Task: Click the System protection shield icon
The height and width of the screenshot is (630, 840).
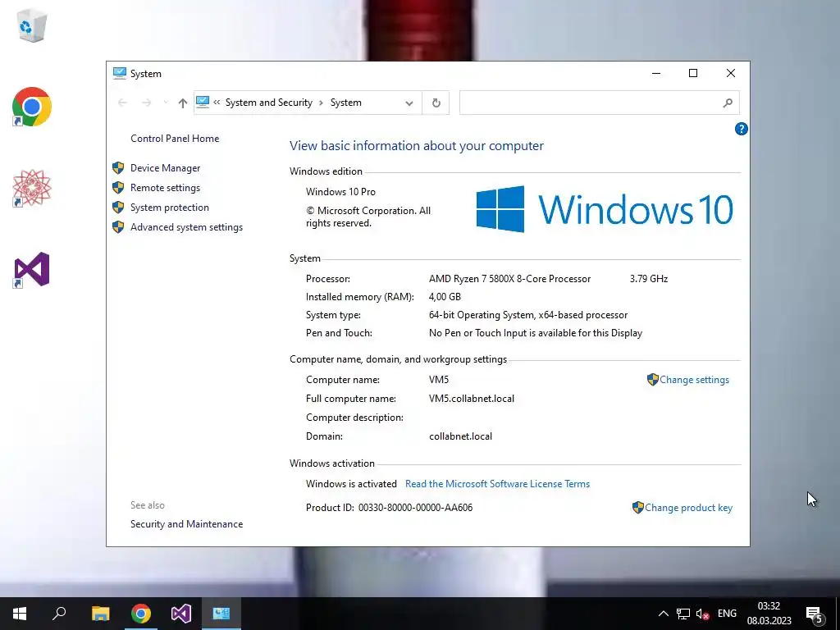Action: coord(118,208)
